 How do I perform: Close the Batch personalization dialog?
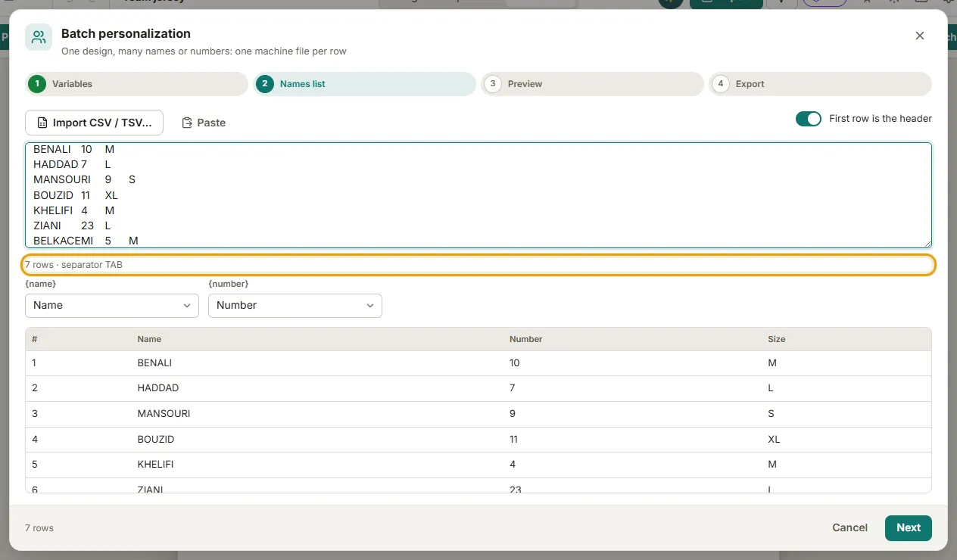[x=920, y=36]
